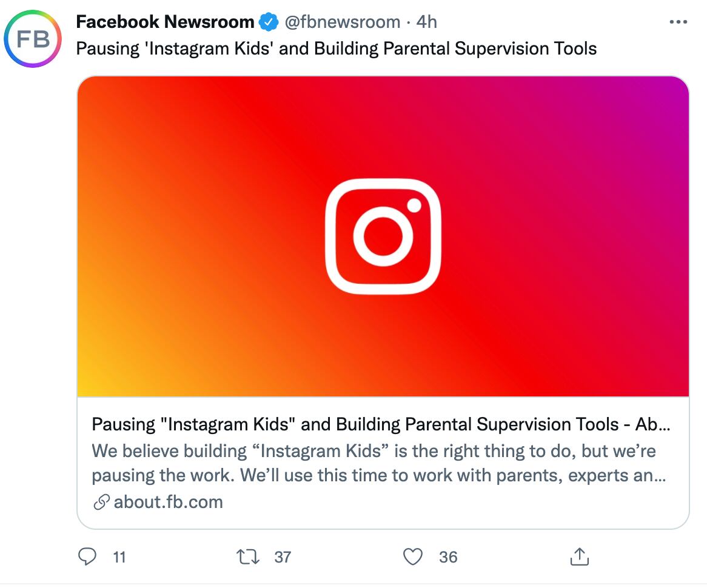Click the tweet text about Pausing Instagram Kids
The image size is (707, 588).
[337, 48]
